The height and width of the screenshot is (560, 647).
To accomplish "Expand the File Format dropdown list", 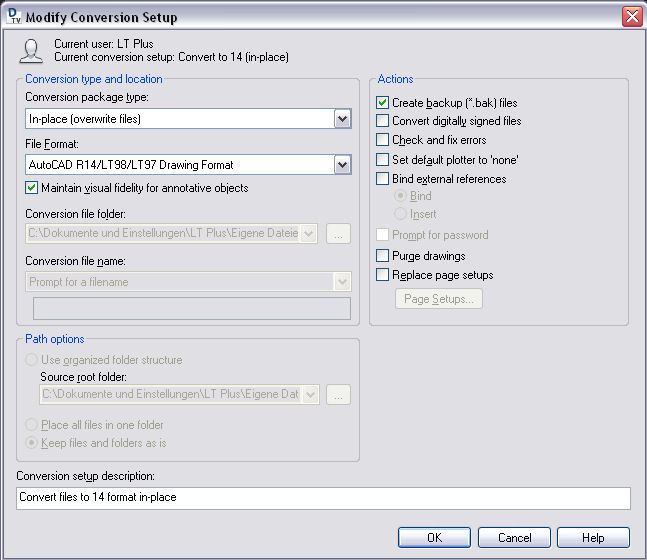I will point(342,165).
